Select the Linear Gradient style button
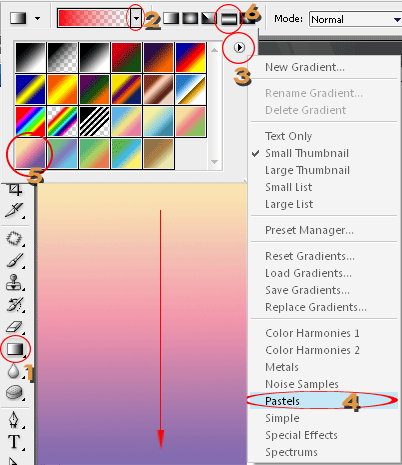Viewport: 402px width, 465px height. click(171, 18)
